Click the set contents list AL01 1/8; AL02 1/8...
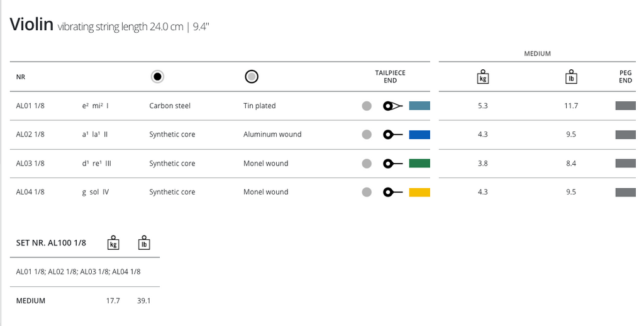The height and width of the screenshot is (326, 644). point(78,272)
